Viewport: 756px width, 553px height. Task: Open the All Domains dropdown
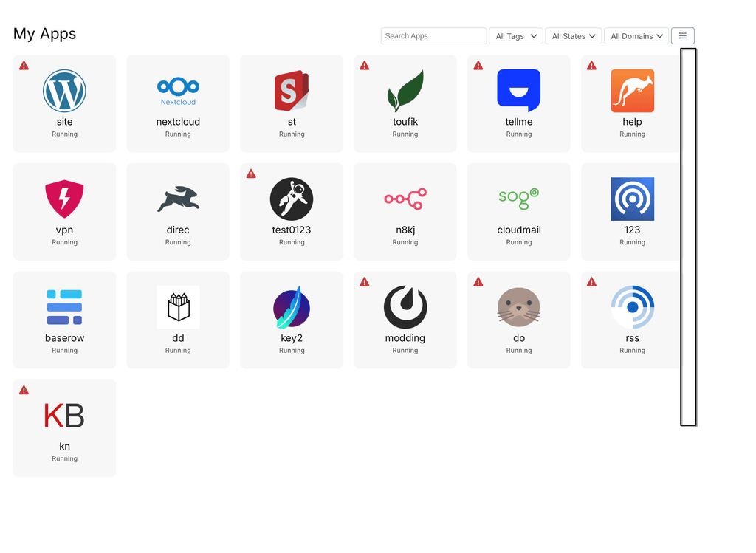636,36
